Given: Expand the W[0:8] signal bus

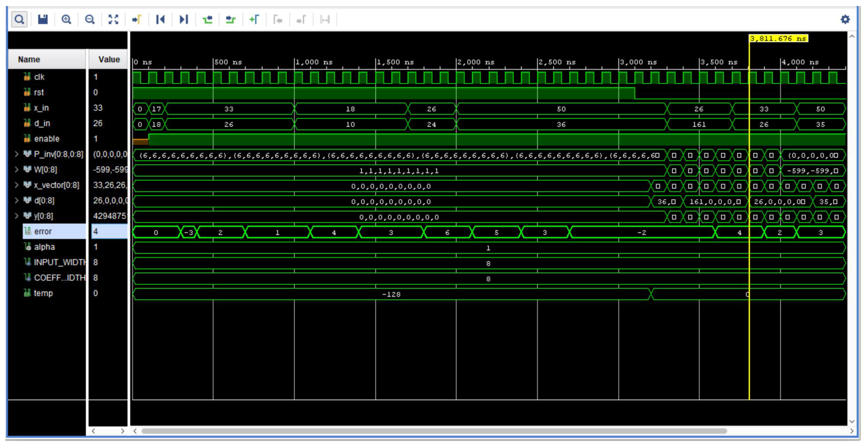Looking at the screenshot, I should tap(16, 170).
